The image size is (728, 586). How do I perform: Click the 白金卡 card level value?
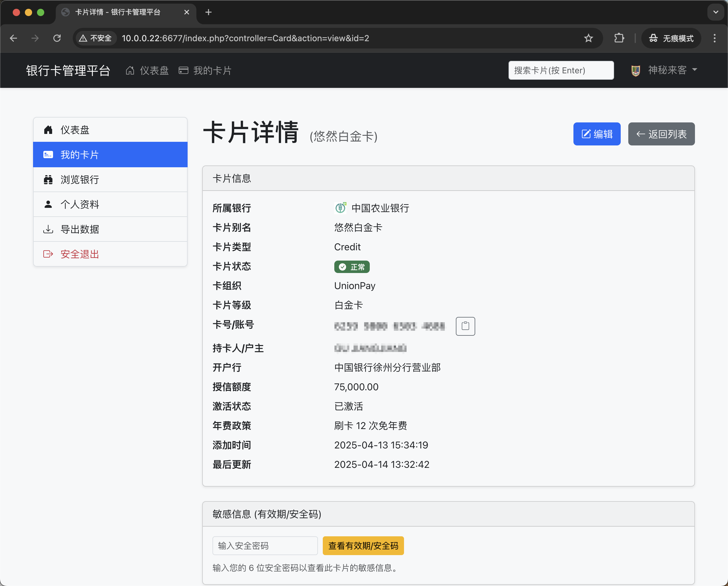(349, 305)
